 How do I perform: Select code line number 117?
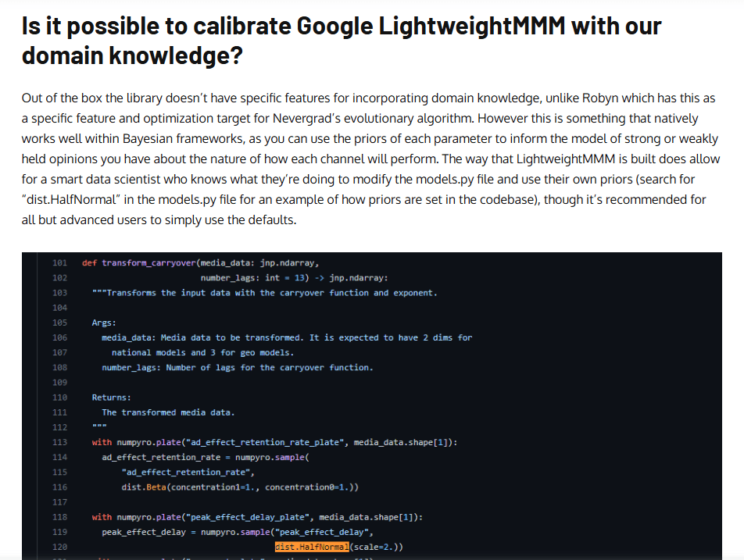59,501
